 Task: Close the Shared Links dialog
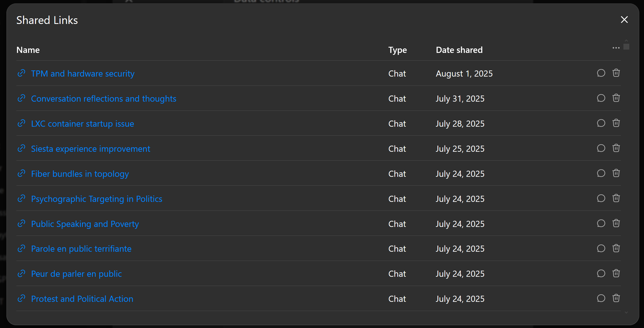point(624,19)
